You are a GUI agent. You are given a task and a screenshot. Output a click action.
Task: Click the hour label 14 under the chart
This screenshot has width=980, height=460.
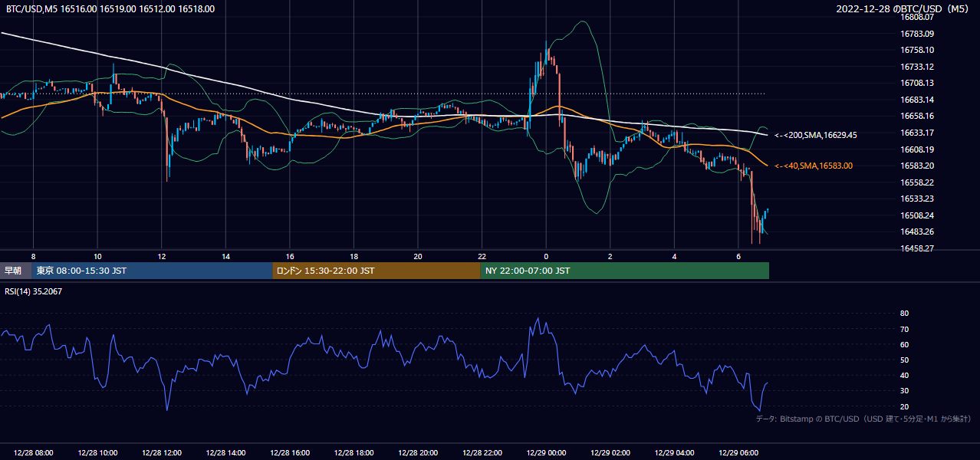pyautogui.click(x=225, y=256)
